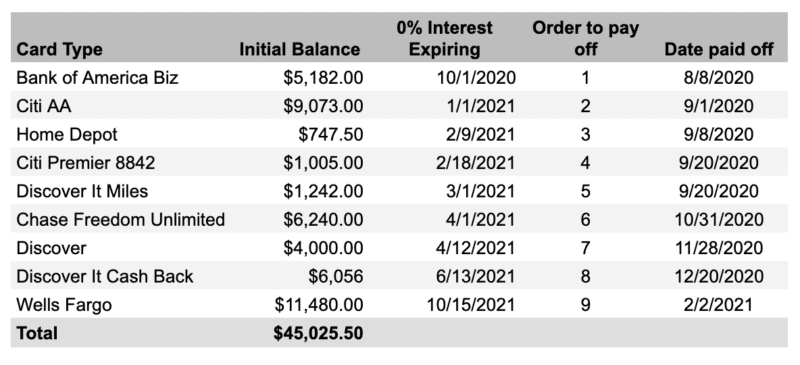The image size is (800, 365).
Task: Click the Card Type column header
Action: [59, 50]
